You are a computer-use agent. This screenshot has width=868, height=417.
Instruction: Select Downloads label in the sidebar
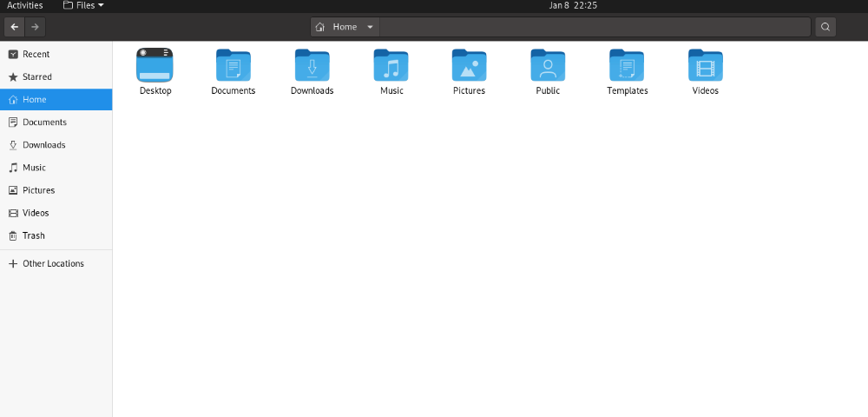click(x=44, y=145)
